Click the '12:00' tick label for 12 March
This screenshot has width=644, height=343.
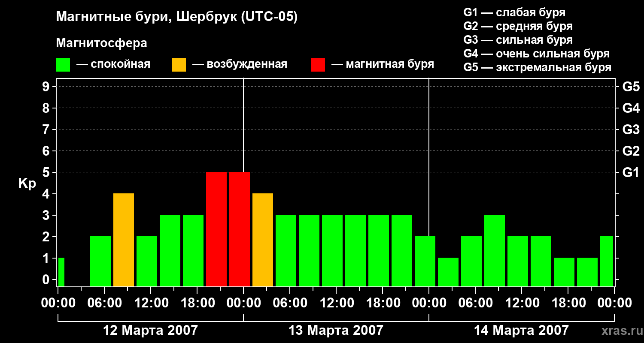click(151, 303)
